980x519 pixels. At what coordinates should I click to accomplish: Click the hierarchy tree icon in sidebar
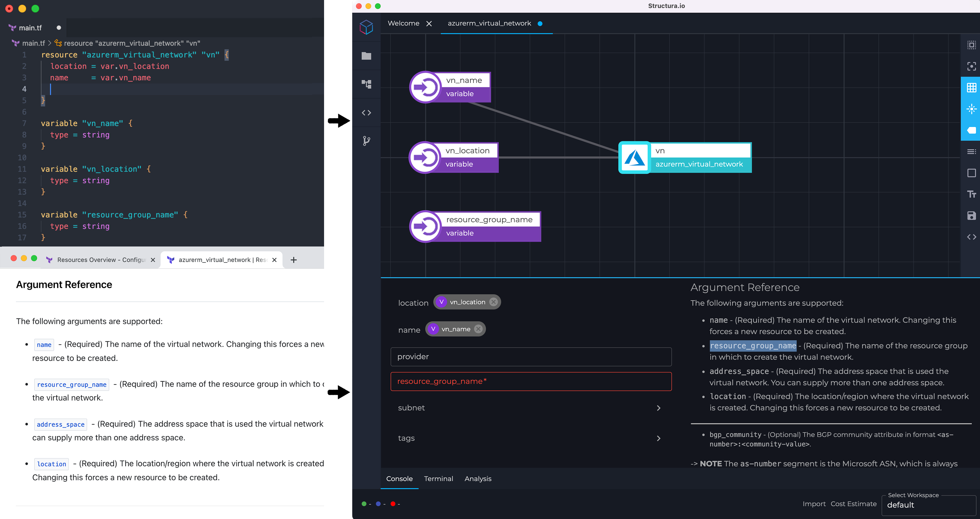pyautogui.click(x=366, y=84)
